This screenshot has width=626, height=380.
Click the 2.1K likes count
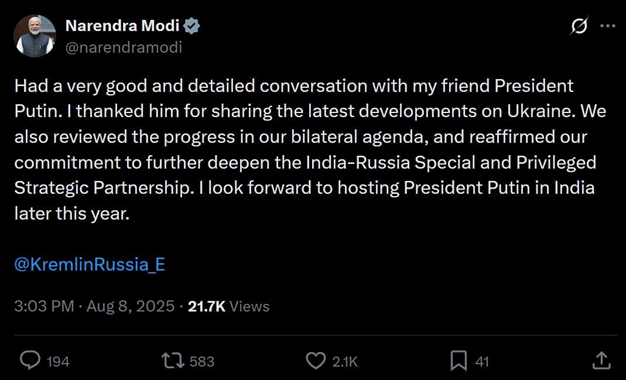tap(345, 362)
